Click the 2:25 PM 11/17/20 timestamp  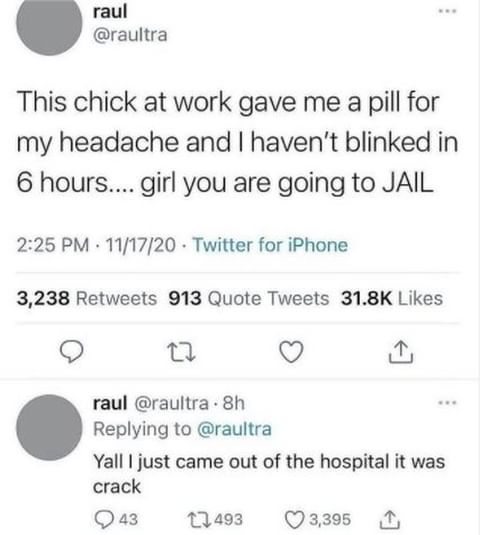[x=97, y=245]
